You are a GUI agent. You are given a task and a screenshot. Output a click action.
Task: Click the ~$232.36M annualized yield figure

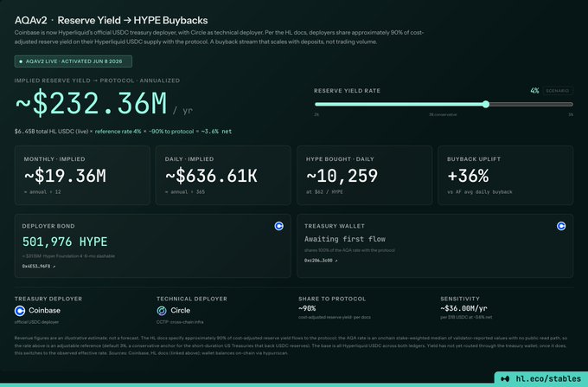tap(91, 103)
